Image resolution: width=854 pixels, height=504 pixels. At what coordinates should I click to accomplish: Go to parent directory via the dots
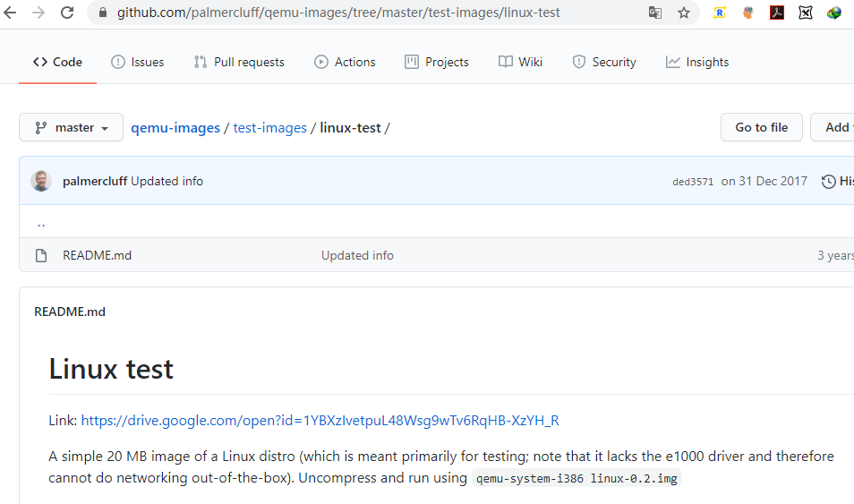pos(41,223)
